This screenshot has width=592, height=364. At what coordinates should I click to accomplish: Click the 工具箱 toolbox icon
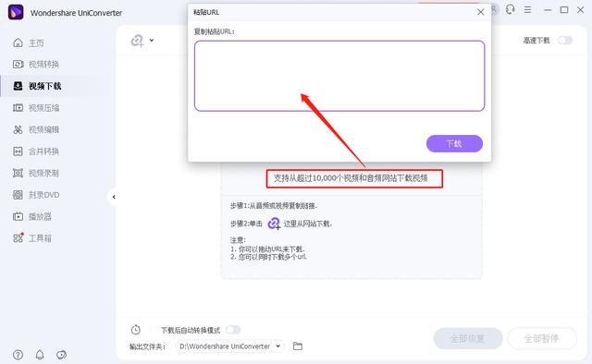(18, 238)
